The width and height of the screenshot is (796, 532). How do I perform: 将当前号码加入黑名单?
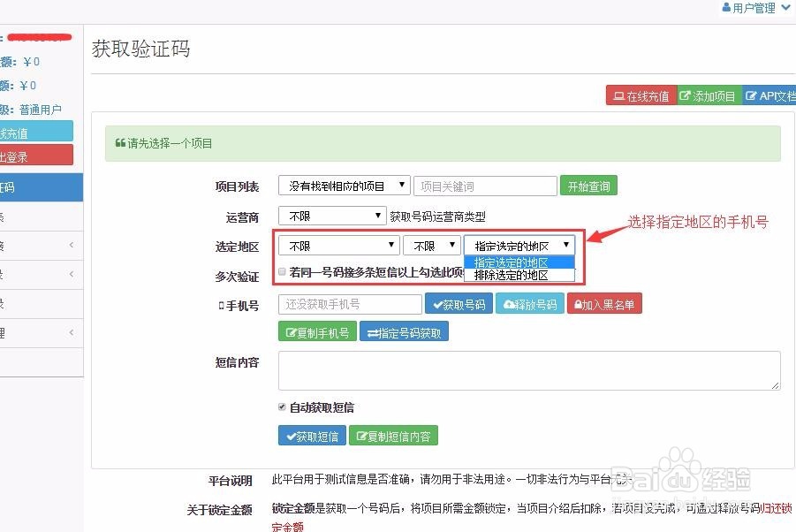click(604, 303)
